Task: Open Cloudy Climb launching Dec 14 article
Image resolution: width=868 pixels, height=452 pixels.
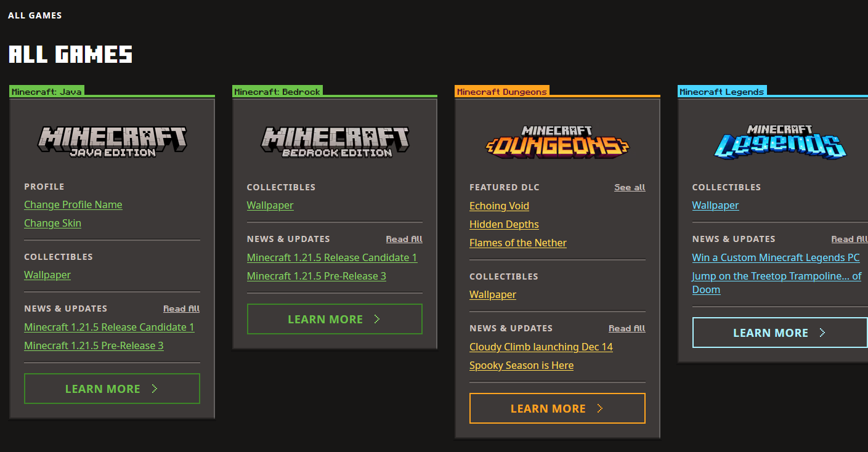Action: [x=541, y=347]
